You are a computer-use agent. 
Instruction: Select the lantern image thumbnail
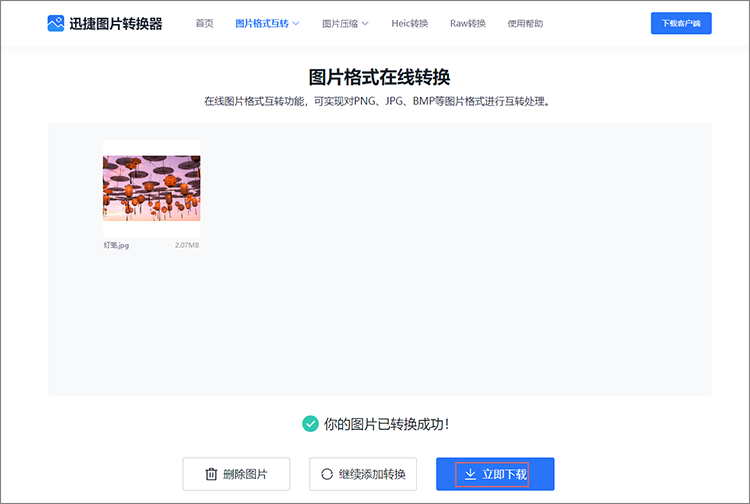pyautogui.click(x=152, y=188)
